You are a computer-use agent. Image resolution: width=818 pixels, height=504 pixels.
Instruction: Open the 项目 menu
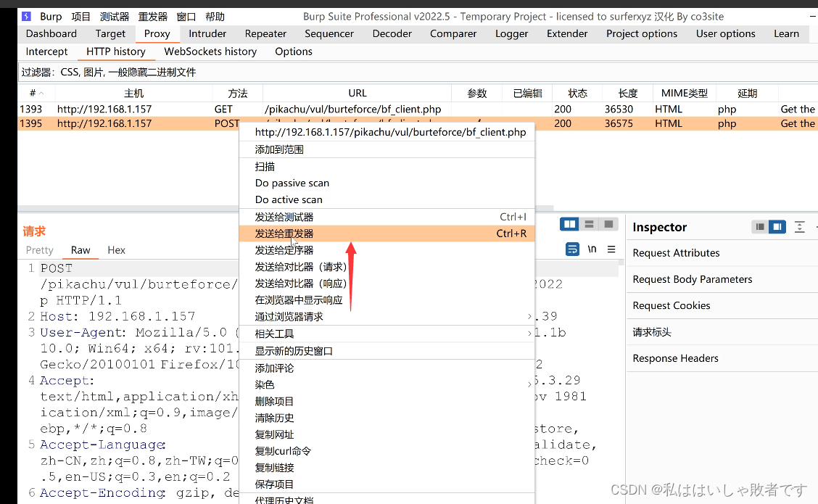80,16
